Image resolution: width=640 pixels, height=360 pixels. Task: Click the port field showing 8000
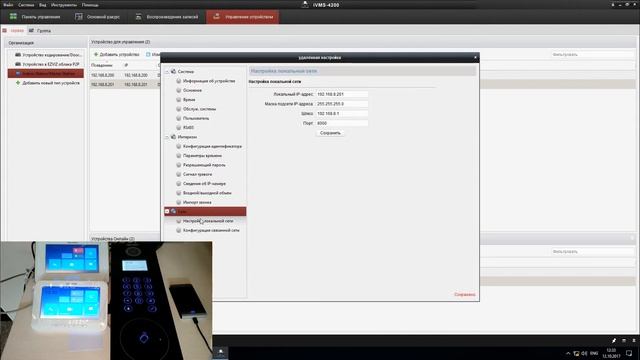click(x=342, y=123)
